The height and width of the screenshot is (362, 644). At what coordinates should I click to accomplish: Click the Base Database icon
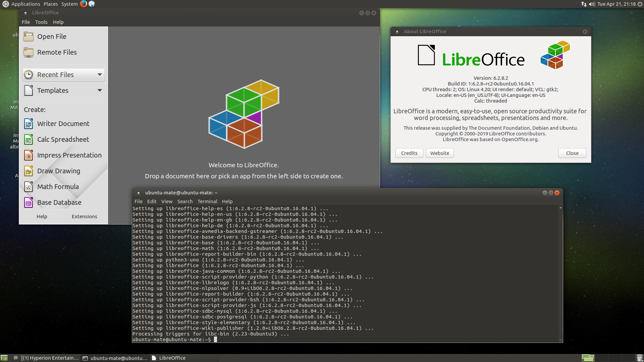pyautogui.click(x=29, y=202)
